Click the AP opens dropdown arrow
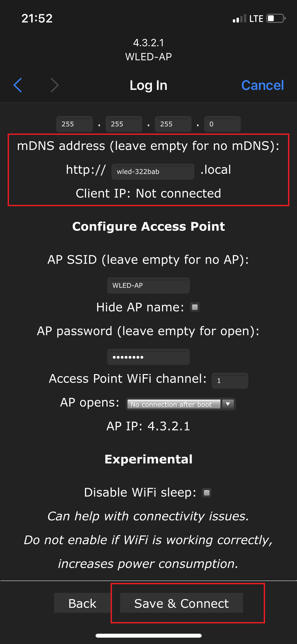Viewport: 297px width, 644px height. [228, 404]
